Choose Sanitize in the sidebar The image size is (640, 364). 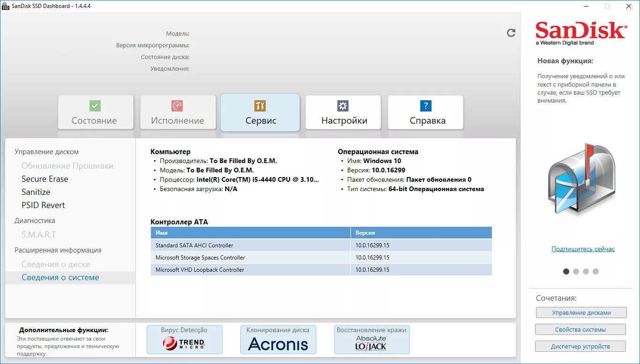(x=36, y=192)
